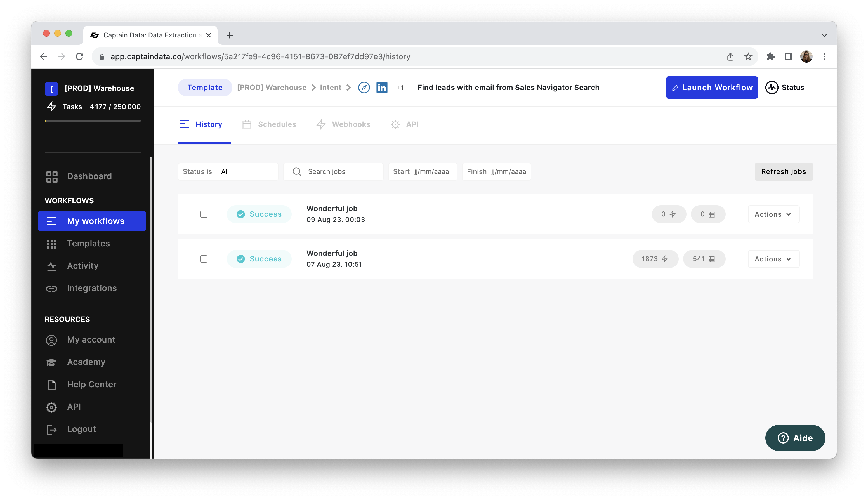Focus the Search jobs field

click(x=333, y=172)
